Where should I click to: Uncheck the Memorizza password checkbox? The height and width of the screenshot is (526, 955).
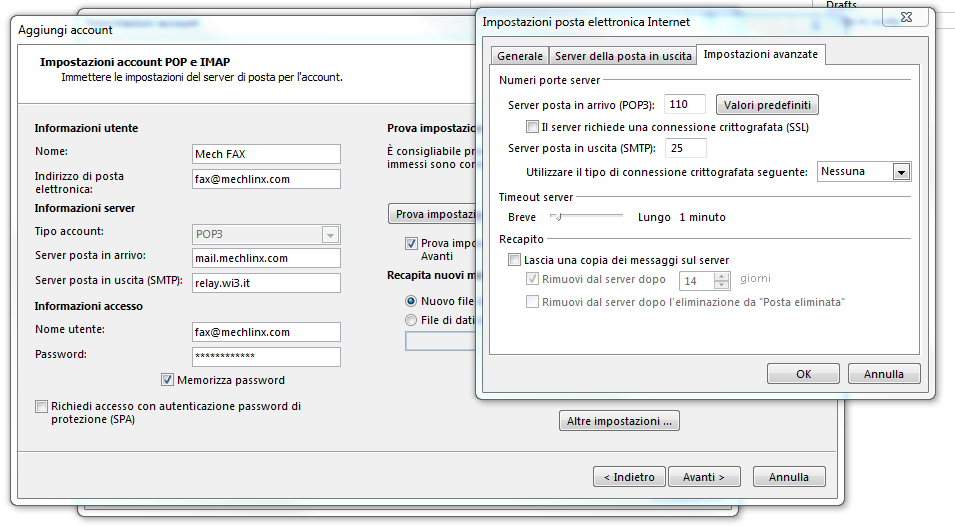point(168,380)
